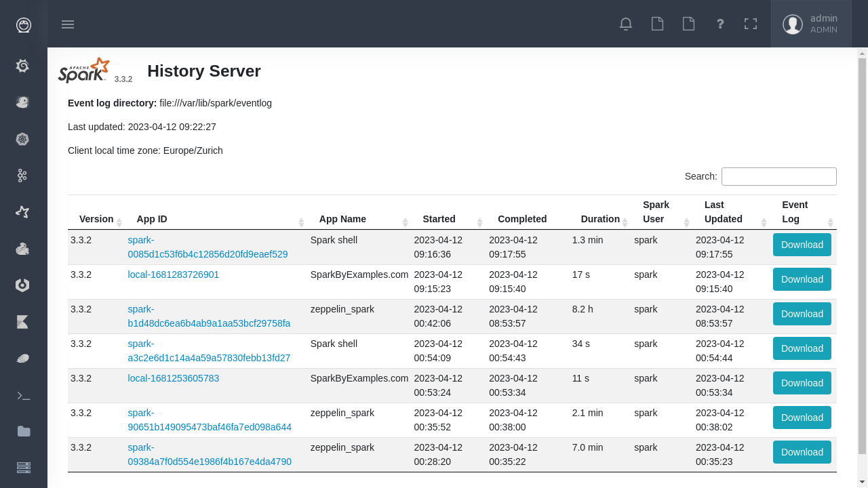The height and width of the screenshot is (488, 868).
Task: Download event log for local-1681283726901
Action: point(802,279)
